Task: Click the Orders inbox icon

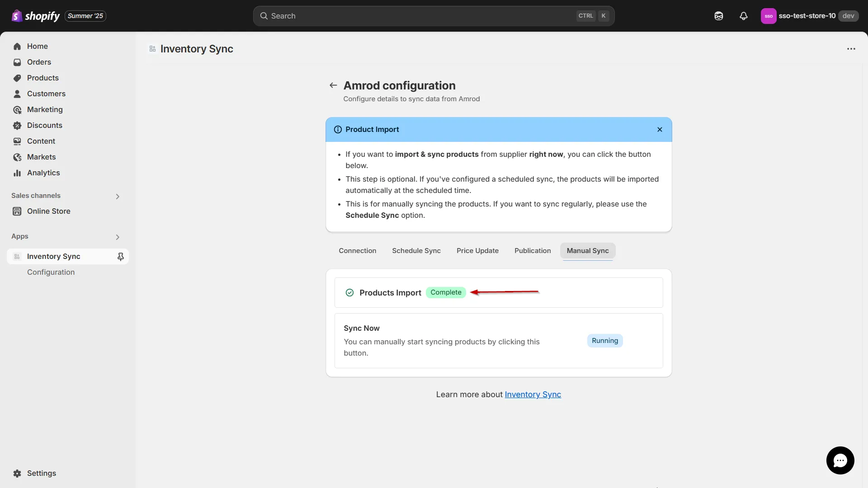Action: click(17, 62)
